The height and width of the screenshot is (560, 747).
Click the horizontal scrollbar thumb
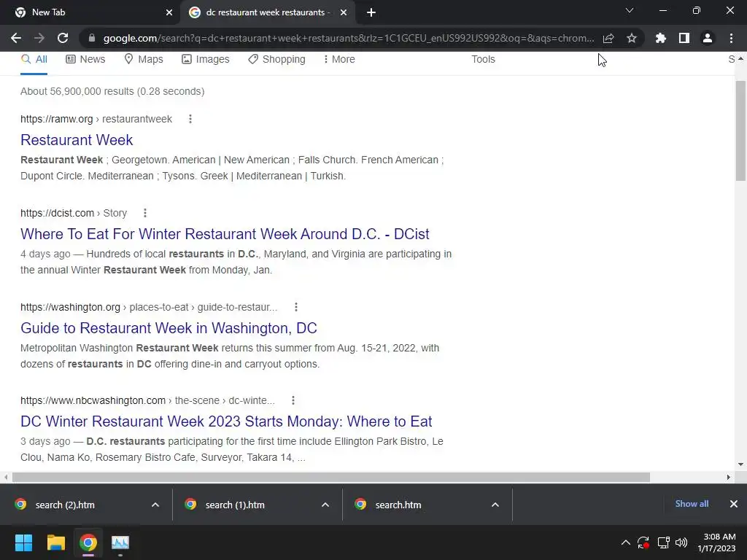coord(331,477)
